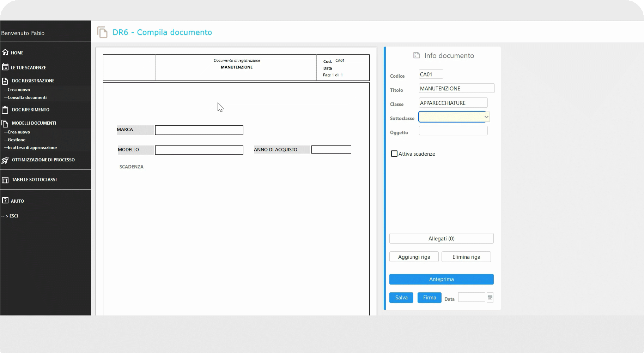Click the Home house icon in sidebar
This screenshot has width=644, height=353.
[5, 52]
